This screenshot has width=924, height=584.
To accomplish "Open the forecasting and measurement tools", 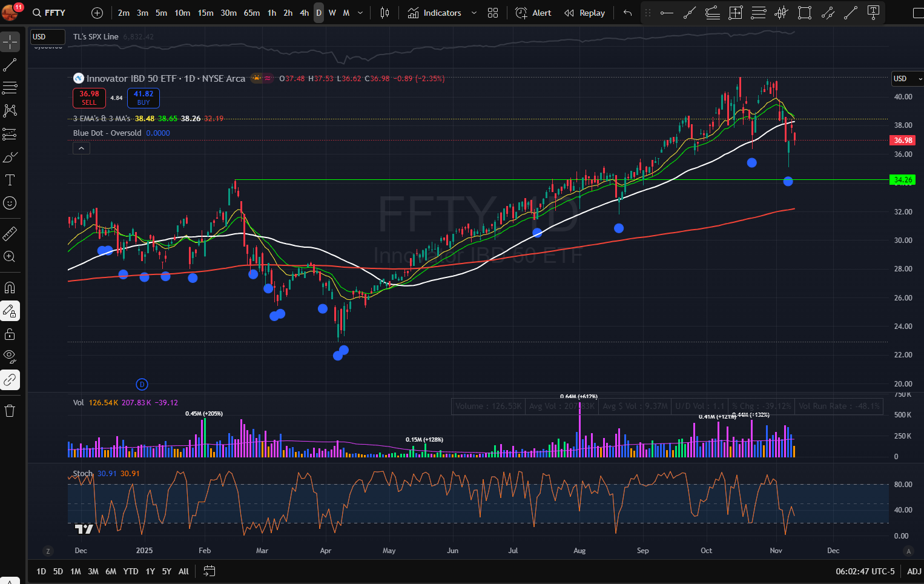I will (x=10, y=134).
